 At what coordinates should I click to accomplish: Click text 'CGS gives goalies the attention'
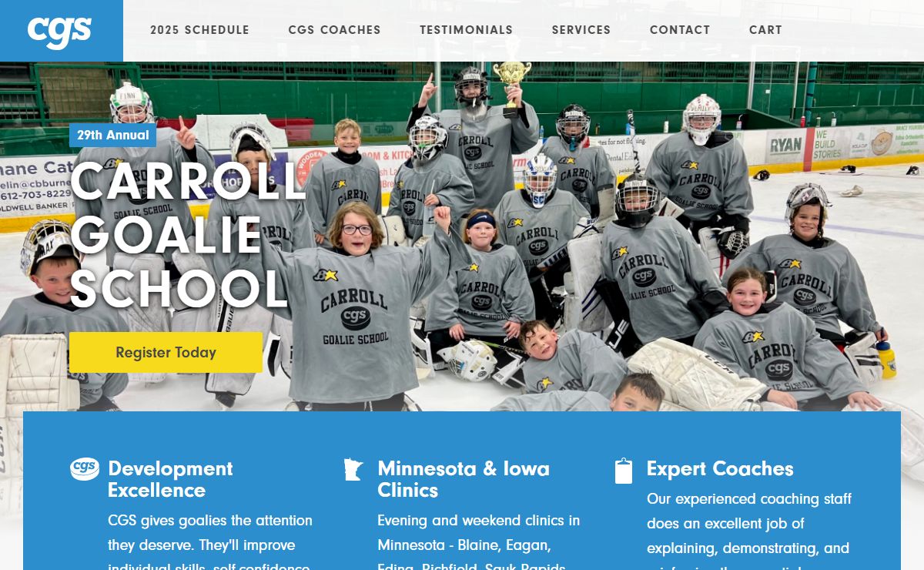[x=210, y=521]
